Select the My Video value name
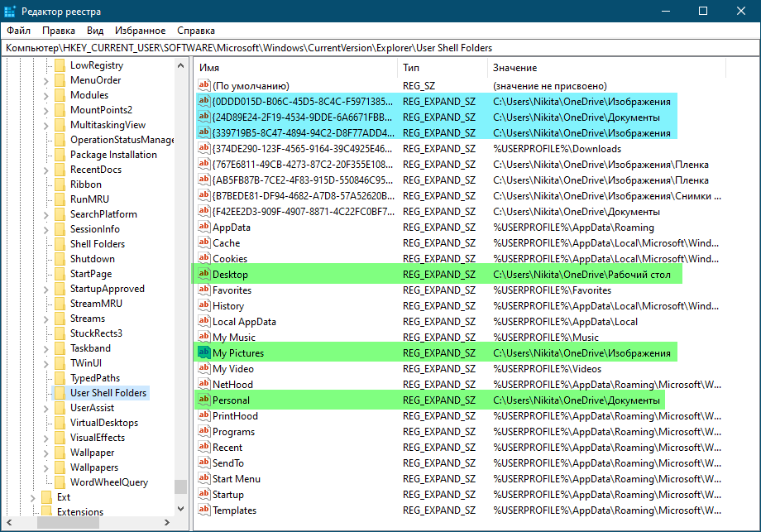761x532 pixels. coord(233,368)
